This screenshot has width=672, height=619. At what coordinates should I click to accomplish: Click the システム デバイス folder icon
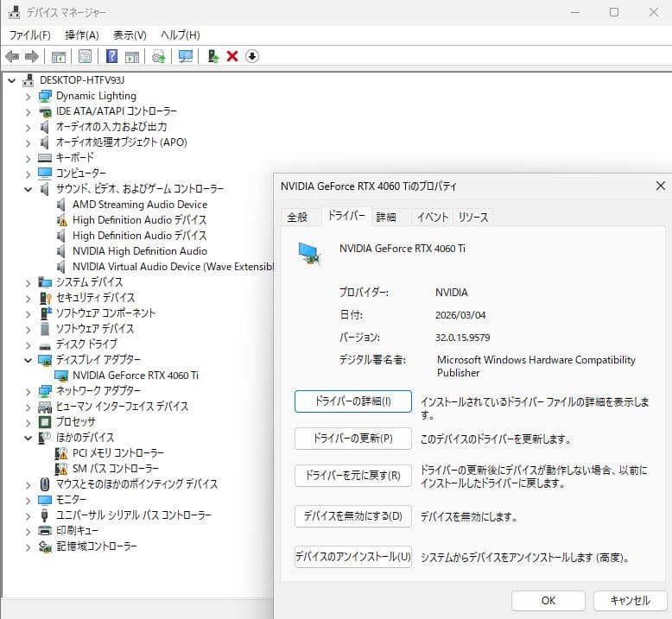(x=45, y=282)
